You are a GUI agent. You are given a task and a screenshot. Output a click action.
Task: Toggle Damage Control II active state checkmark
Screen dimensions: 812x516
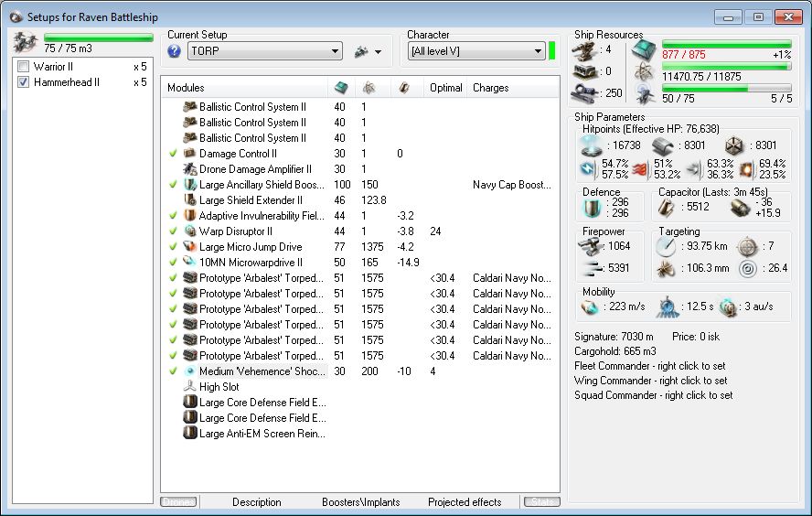pos(173,154)
